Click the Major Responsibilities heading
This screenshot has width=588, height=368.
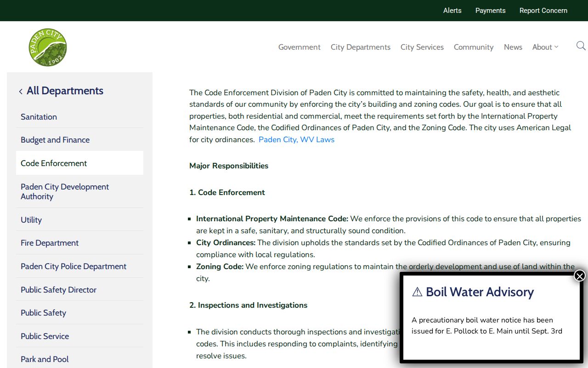[229, 166]
